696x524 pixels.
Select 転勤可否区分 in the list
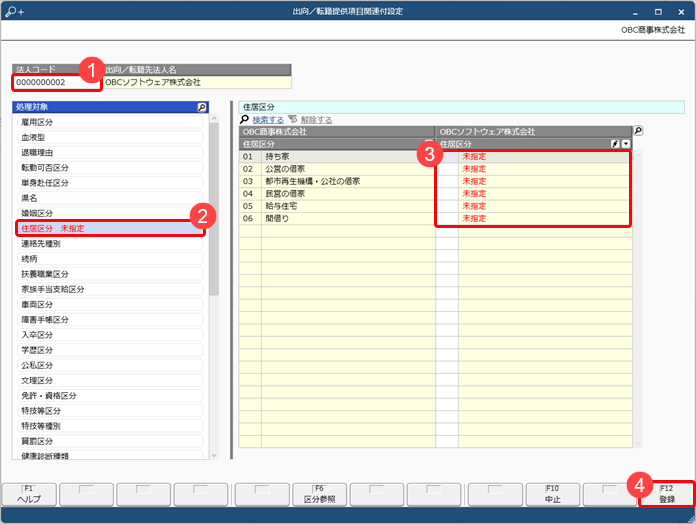point(110,167)
